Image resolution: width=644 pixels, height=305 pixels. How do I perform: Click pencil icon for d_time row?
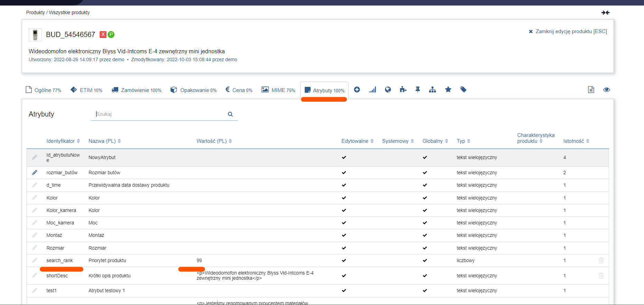pyautogui.click(x=35, y=185)
